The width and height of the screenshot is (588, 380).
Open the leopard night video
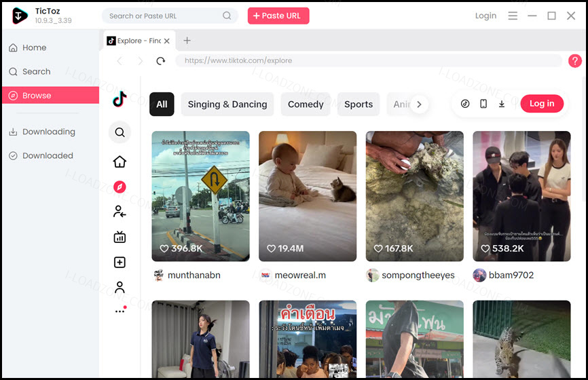click(x=521, y=339)
